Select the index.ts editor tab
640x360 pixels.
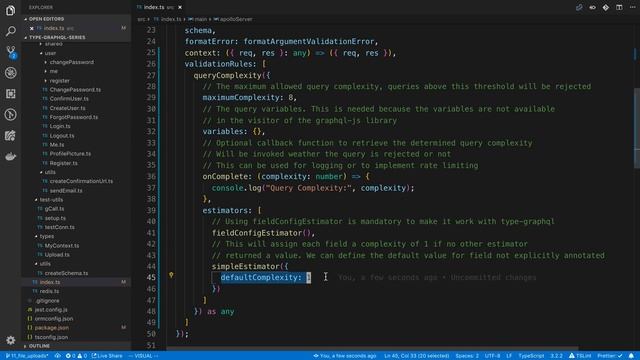point(159,7)
